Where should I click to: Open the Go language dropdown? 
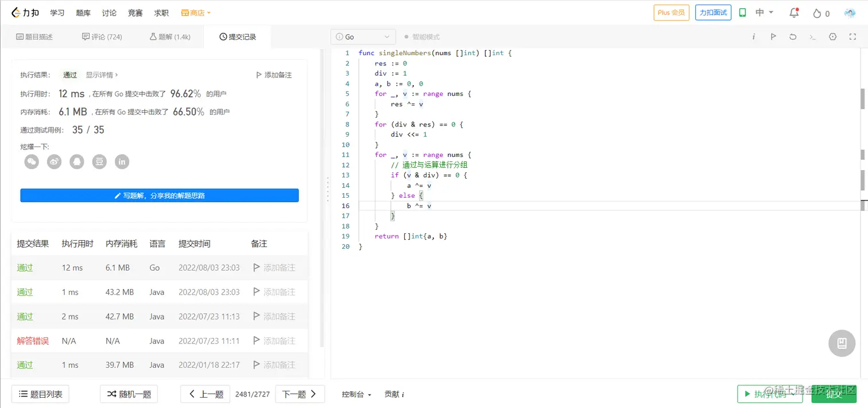tap(363, 37)
